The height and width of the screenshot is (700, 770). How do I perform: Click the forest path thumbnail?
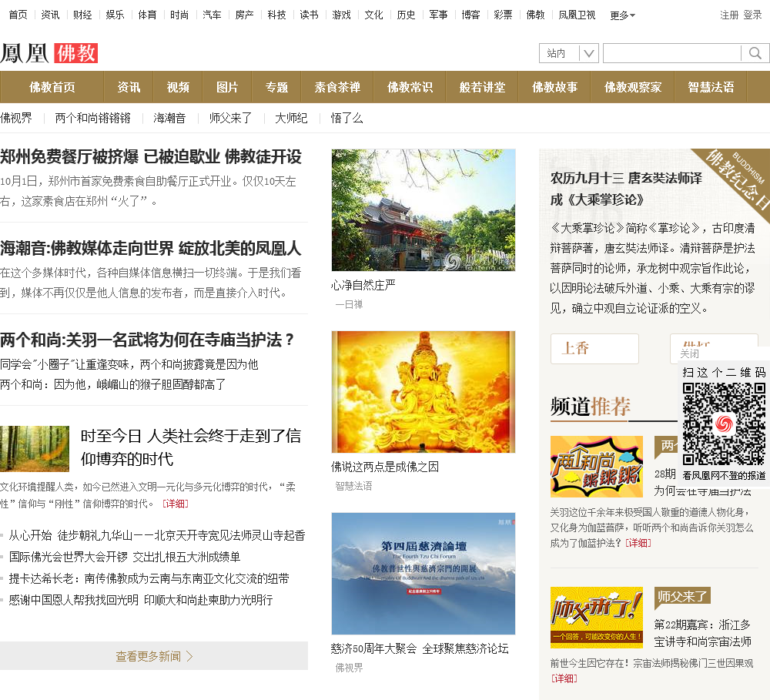35,448
